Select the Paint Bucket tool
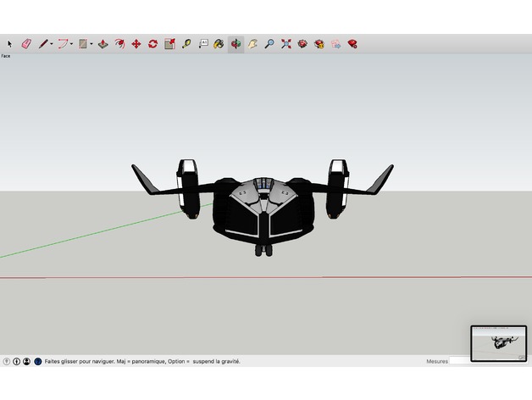The width and height of the screenshot is (532, 400). [x=219, y=44]
